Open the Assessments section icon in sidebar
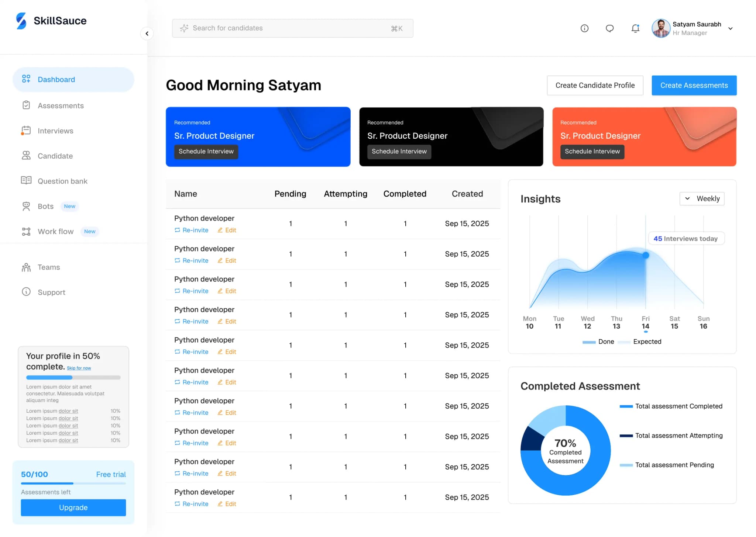 pyautogui.click(x=26, y=105)
